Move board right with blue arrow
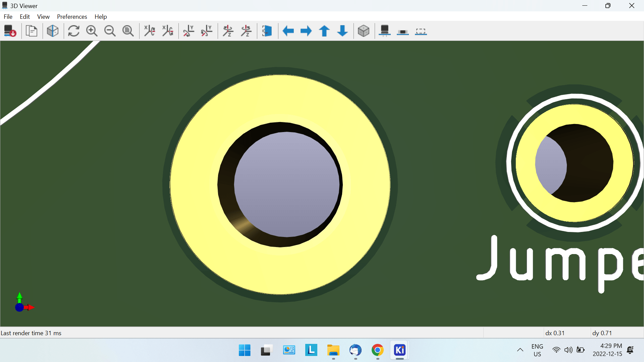The height and width of the screenshot is (362, 644). tap(306, 31)
